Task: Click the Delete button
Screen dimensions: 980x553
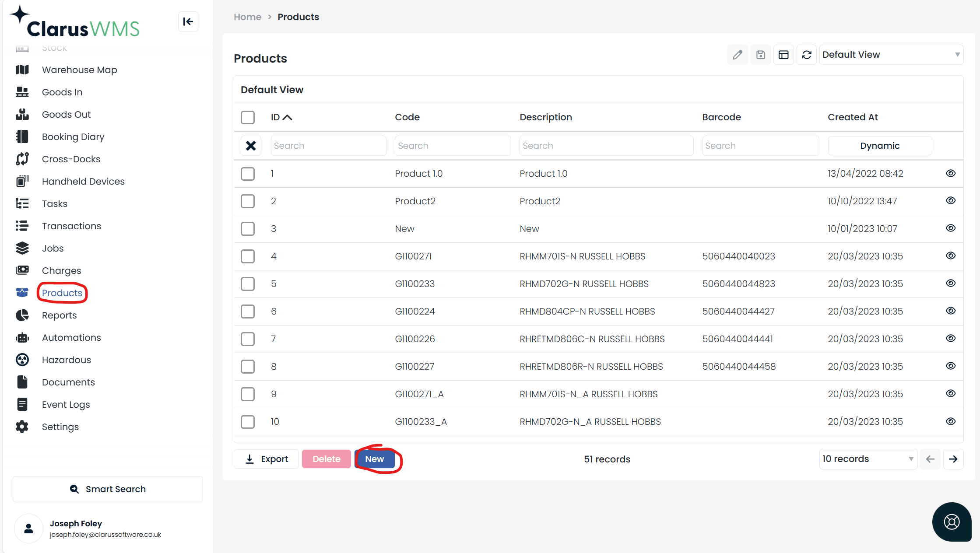Action: click(x=327, y=459)
